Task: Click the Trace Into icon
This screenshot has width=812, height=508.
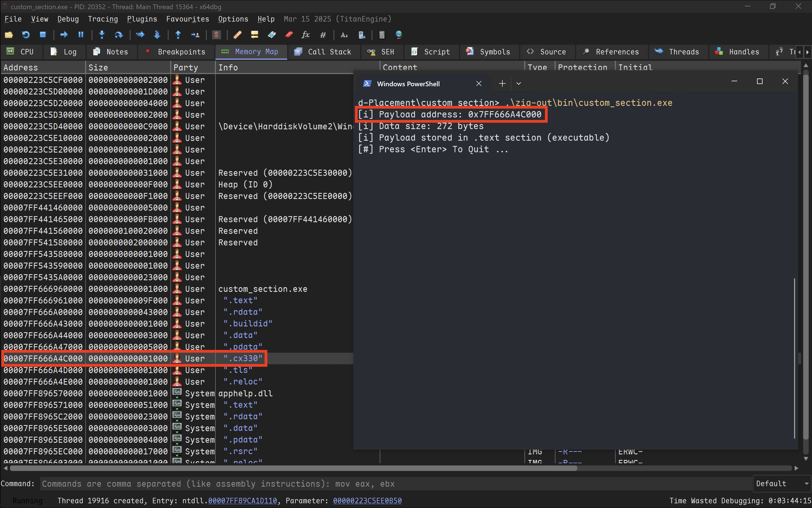Action: pyautogui.click(x=140, y=35)
